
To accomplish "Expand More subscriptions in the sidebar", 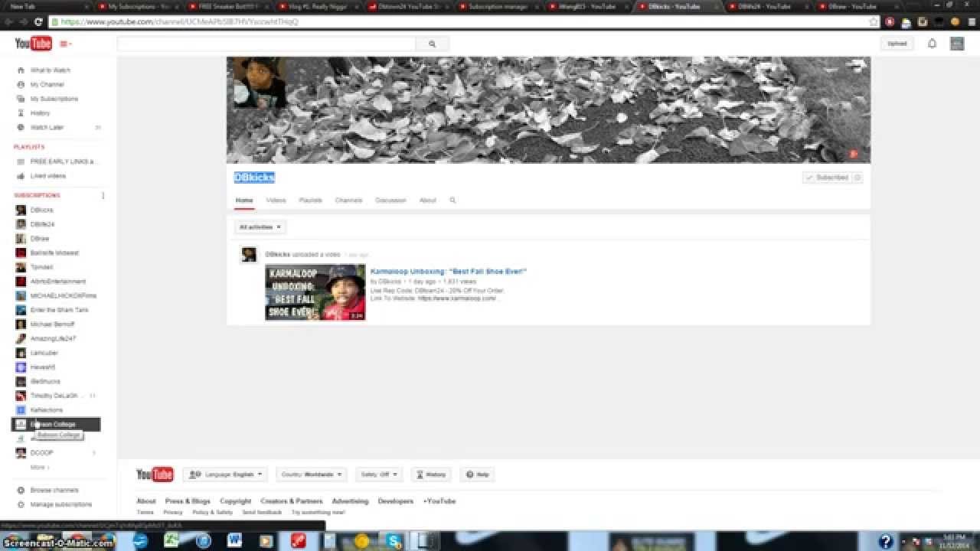I will coord(39,467).
